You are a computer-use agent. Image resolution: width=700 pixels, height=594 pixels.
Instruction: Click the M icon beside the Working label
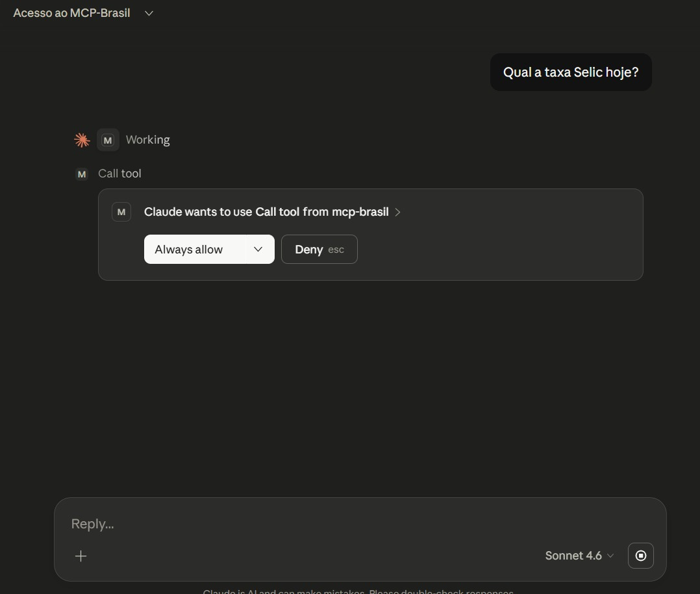pyautogui.click(x=107, y=139)
